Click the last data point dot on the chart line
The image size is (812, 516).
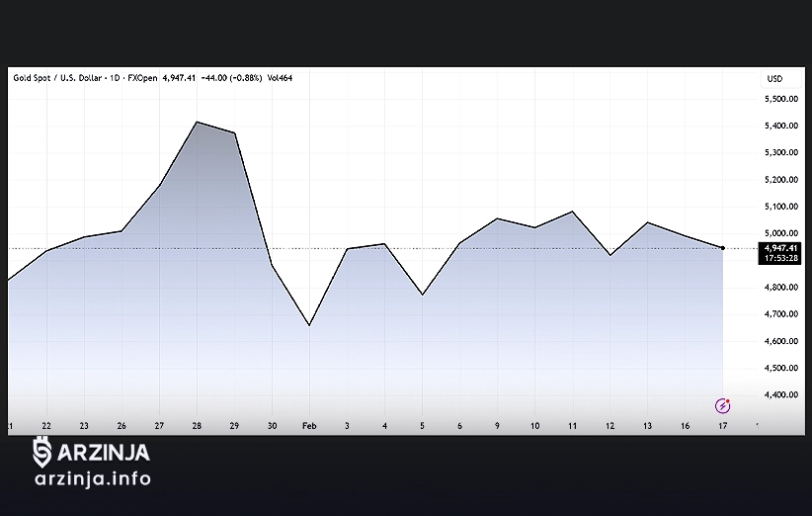723,248
